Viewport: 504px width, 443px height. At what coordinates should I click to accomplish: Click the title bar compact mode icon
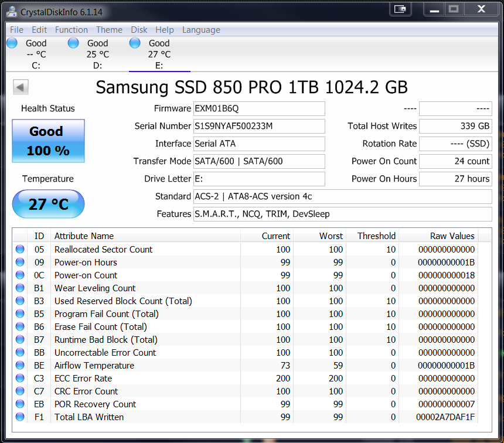point(401,9)
